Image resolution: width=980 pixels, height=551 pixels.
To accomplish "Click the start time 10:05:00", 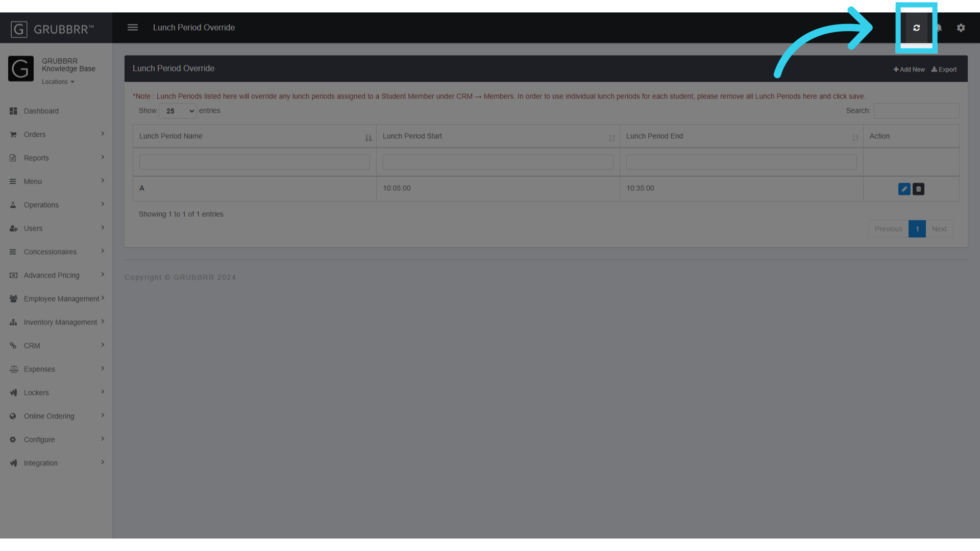I will pyautogui.click(x=397, y=188).
